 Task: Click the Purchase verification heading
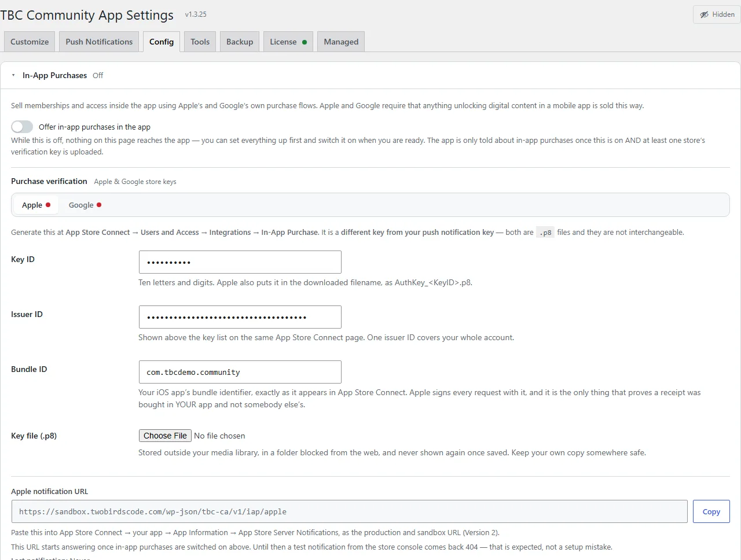(x=49, y=181)
